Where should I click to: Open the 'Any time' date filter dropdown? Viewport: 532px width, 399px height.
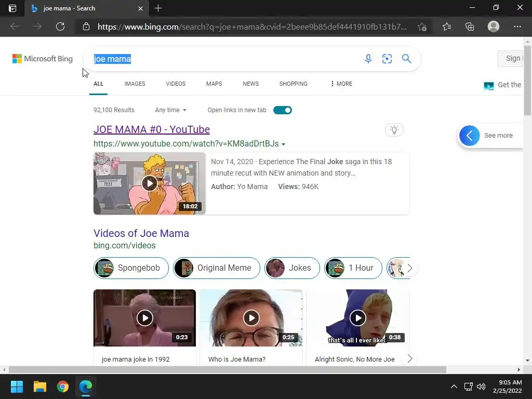[170, 110]
